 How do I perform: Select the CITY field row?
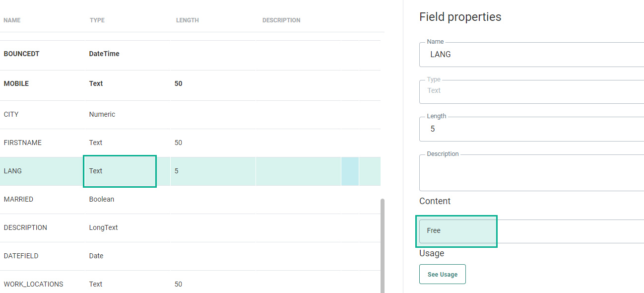(x=11, y=114)
